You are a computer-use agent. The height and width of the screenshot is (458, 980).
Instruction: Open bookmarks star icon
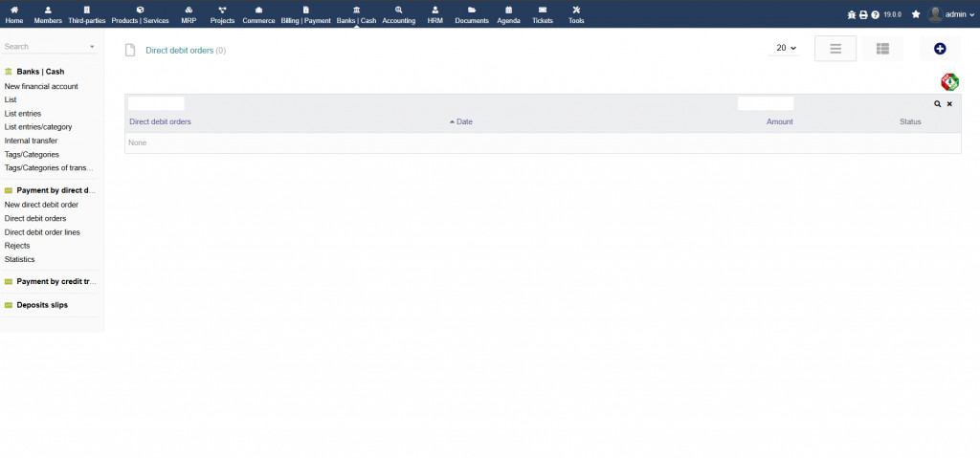click(916, 14)
